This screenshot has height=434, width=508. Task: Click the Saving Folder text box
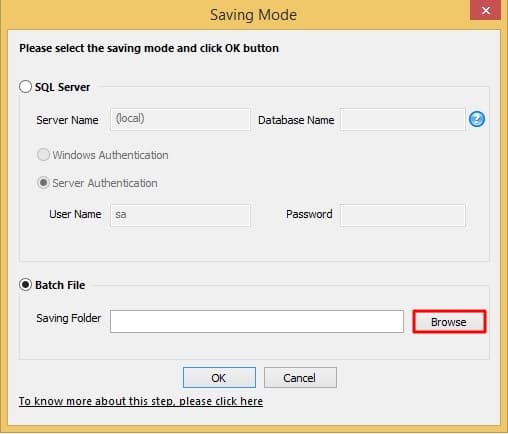click(257, 321)
